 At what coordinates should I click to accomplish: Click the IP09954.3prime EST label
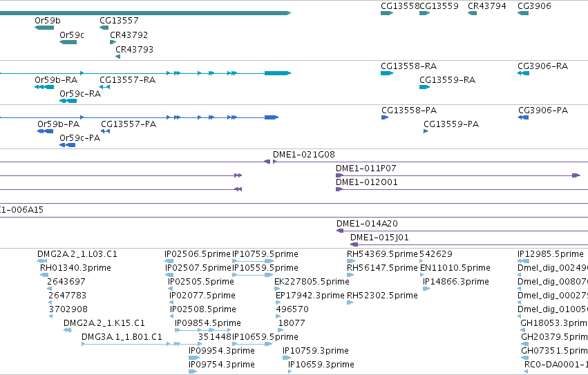[x=222, y=351]
